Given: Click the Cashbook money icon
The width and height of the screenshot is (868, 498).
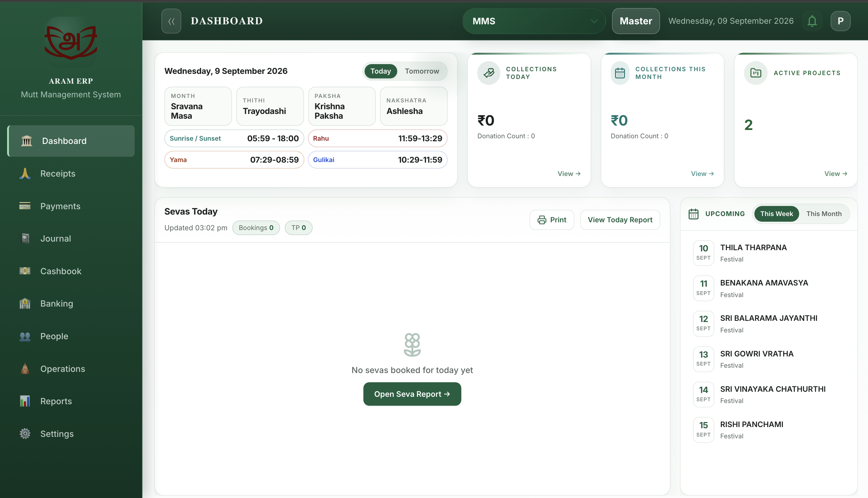Looking at the screenshot, I should coord(25,271).
